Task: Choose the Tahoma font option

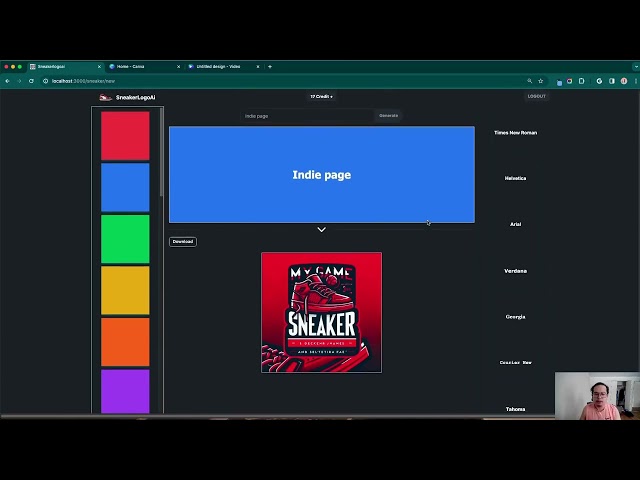Action: 516,409
